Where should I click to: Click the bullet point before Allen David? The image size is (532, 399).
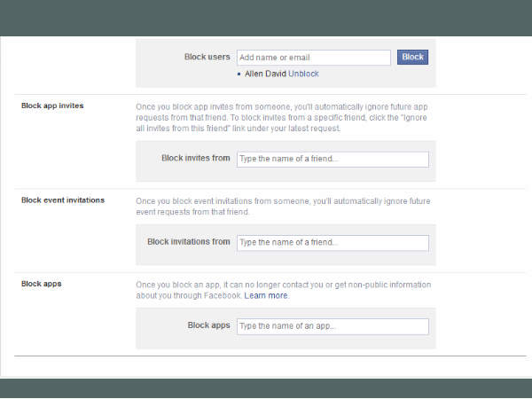click(x=239, y=74)
